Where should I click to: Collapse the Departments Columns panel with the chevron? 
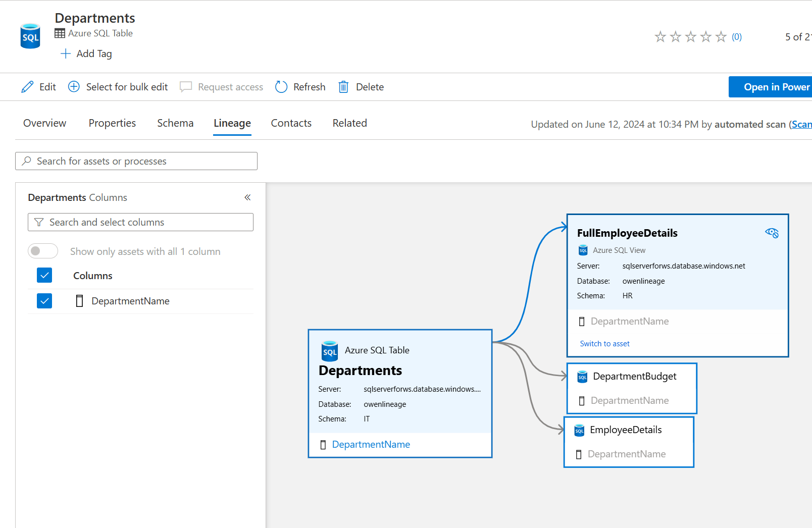247,197
